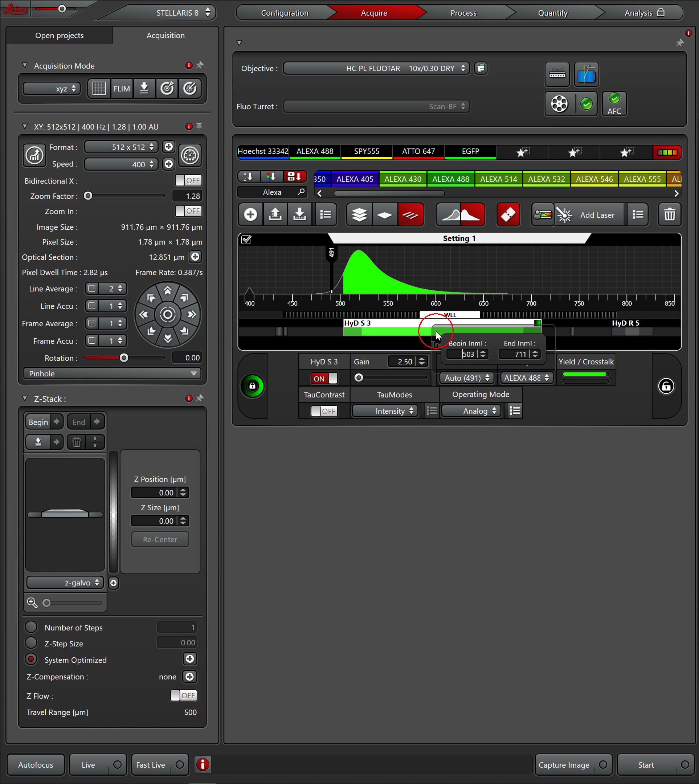Click the Re-Center button
This screenshot has width=699, height=784.
[160, 539]
